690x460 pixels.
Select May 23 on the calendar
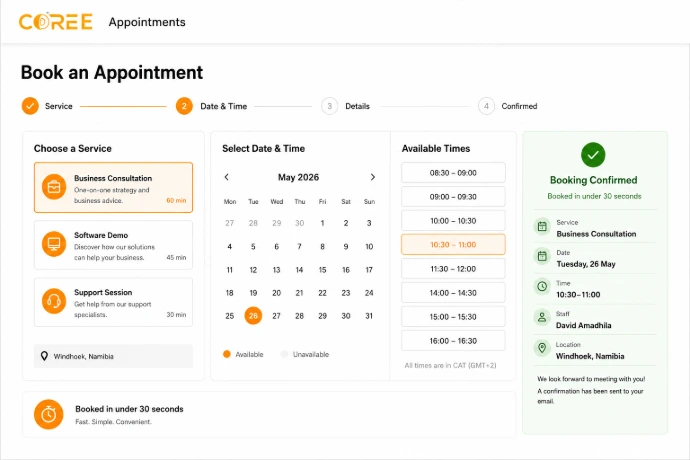346,293
